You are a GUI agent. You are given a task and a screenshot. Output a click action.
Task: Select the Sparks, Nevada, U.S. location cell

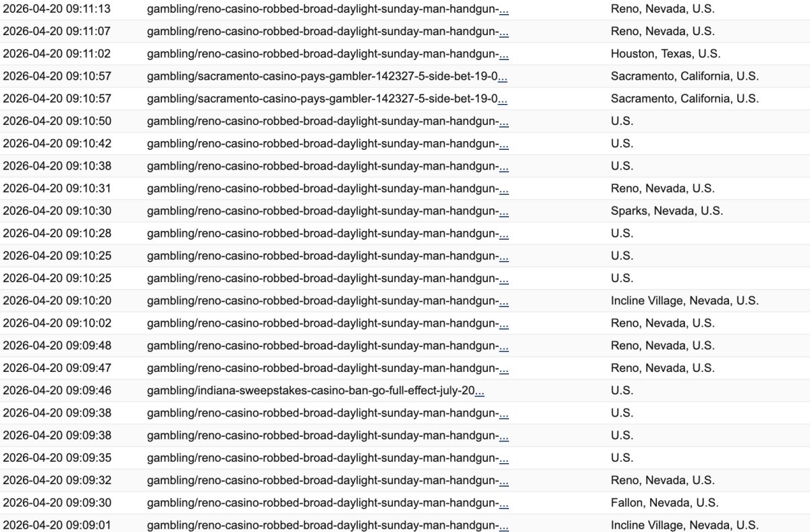pyautogui.click(x=666, y=211)
